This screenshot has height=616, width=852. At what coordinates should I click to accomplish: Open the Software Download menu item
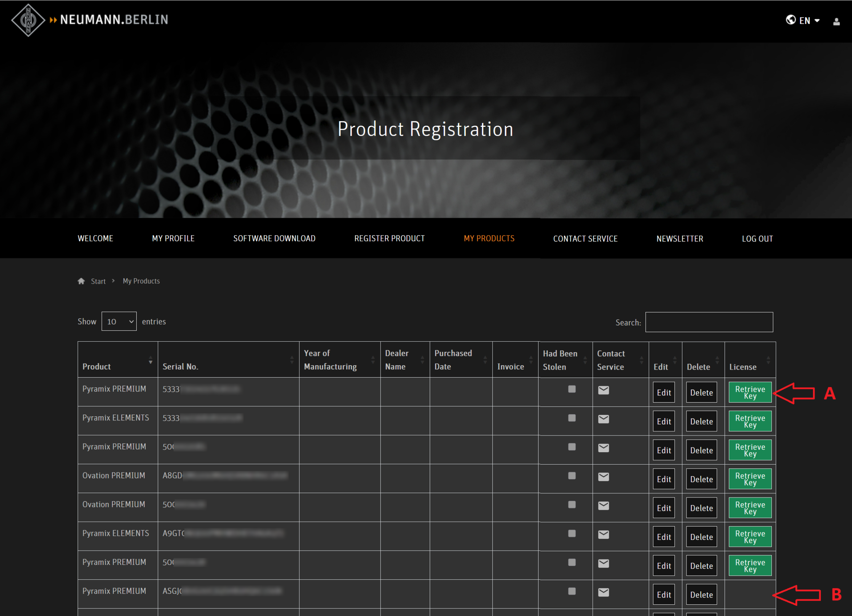click(274, 238)
